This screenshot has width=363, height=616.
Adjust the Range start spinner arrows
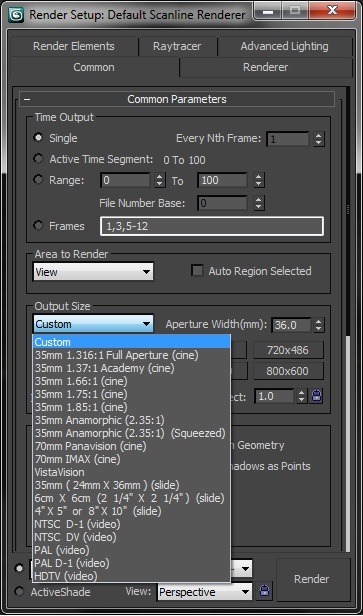(159, 180)
